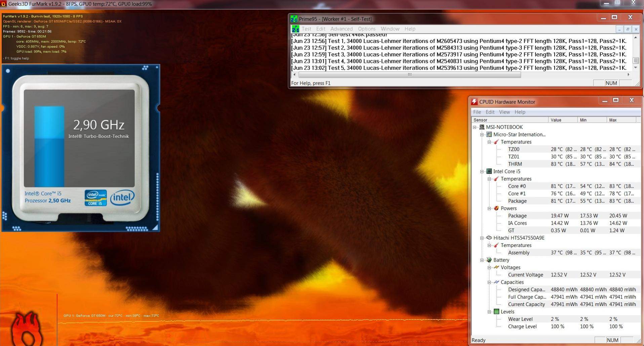This screenshot has height=346, width=644.
Task: Open the Advanced menu in Prime95
Action: click(341, 29)
